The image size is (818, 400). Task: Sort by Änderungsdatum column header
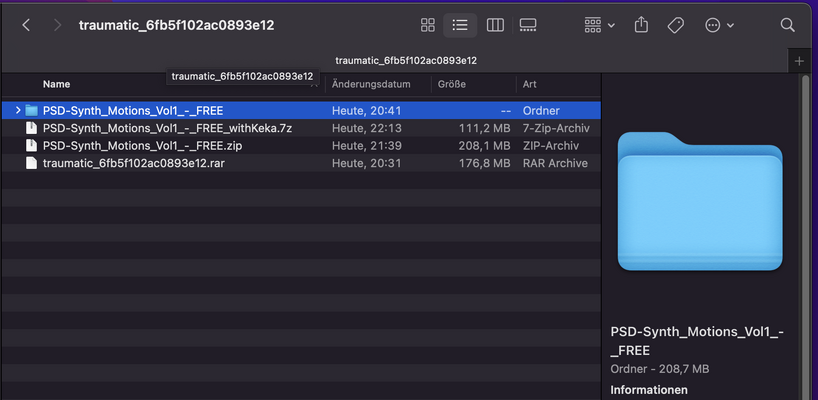[x=371, y=84]
